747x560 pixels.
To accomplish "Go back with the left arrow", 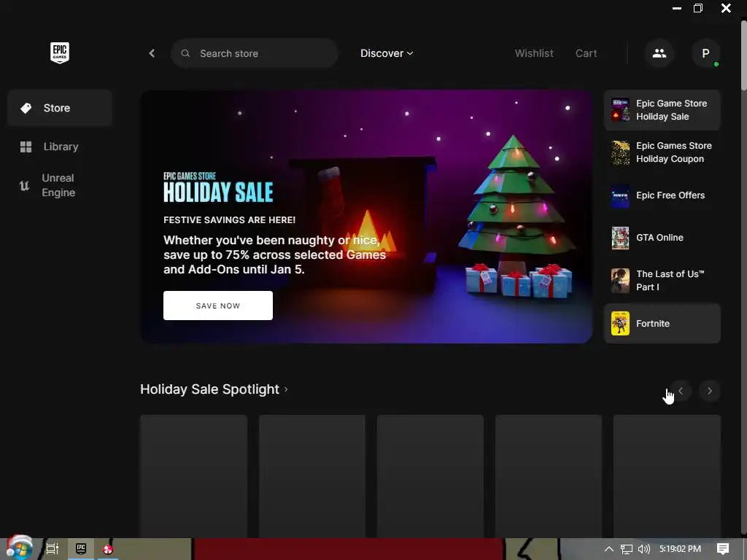I will point(152,53).
